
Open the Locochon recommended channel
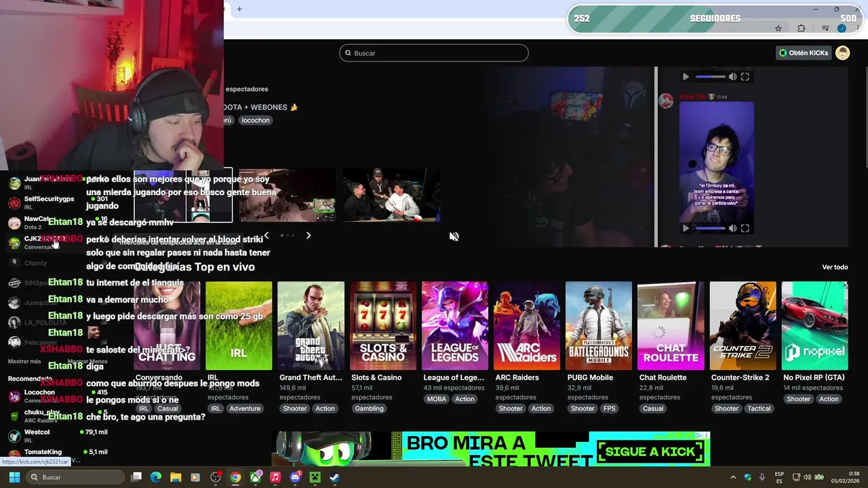(x=58, y=396)
